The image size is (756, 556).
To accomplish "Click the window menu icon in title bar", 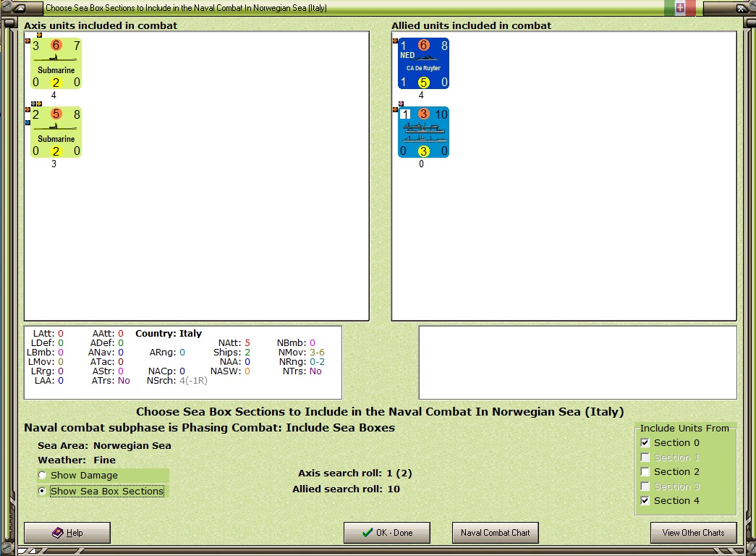I will (20, 8).
